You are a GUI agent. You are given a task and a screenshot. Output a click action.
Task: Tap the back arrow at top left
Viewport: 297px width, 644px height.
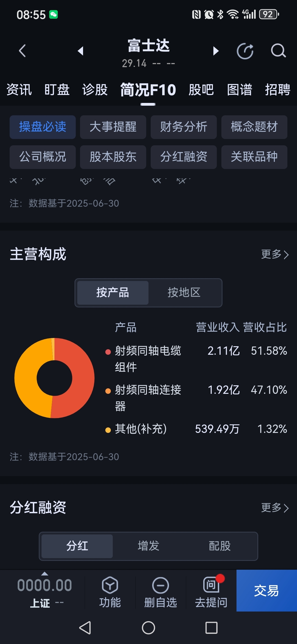[22, 51]
